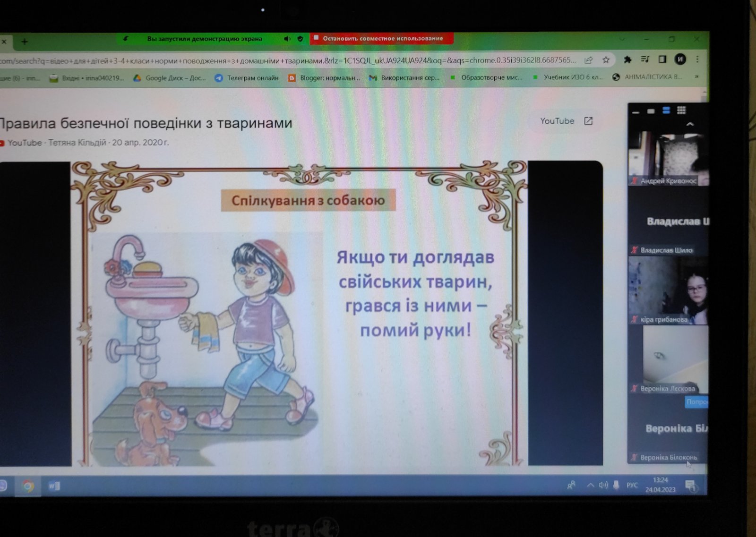Image resolution: width=756 pixels, height=537 pixels.
Task: Open the Образотворче мис... bookmark
Action: coord(486,77)
